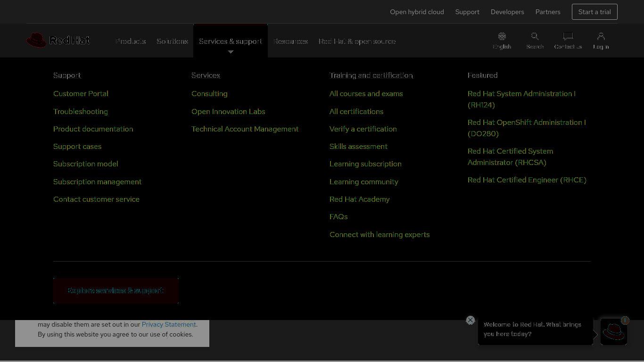
Task: Select Connect with learning experts
Action: pos(380,234)
